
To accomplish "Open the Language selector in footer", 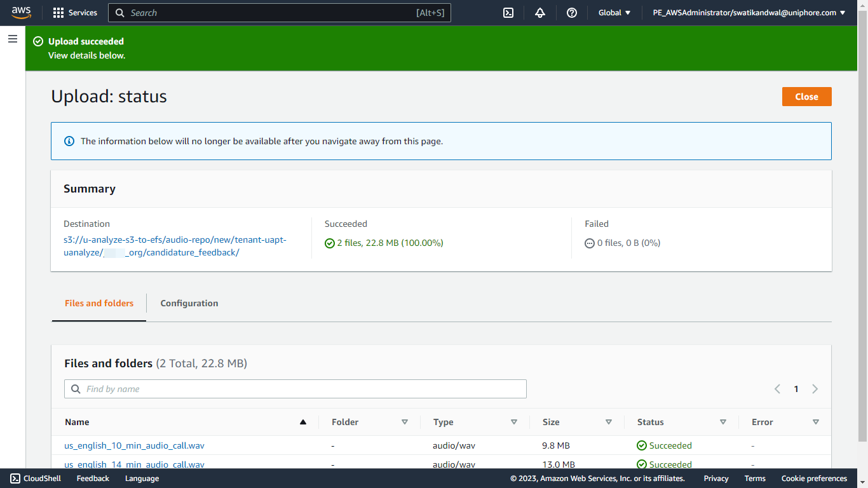I will [142, 478].
